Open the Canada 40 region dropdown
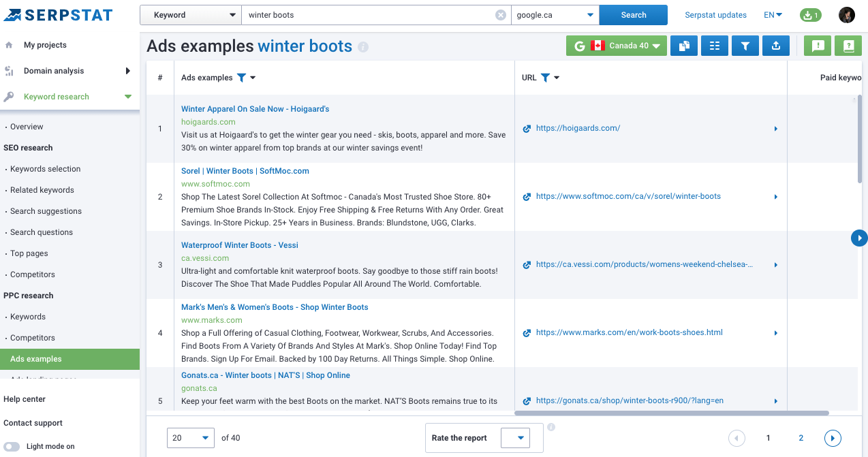Viewport: 868px width, 457px height. [616, 46]
